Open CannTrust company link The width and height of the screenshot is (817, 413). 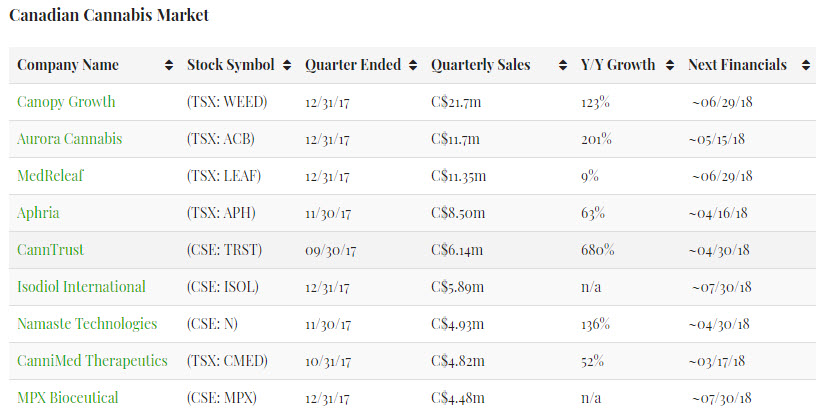50,249
